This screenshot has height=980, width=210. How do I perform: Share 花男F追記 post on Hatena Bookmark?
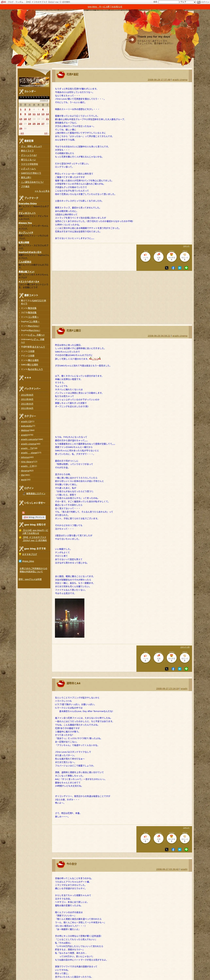click(x=180, y=268)
